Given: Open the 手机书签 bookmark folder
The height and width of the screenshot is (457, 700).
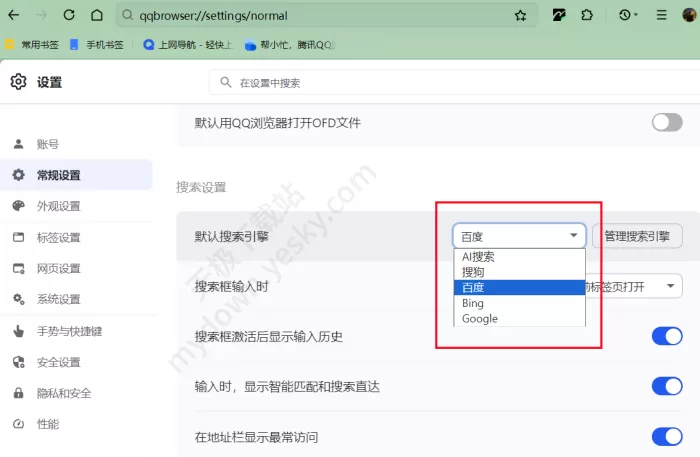Looking at the screenshot, I should [x=96, y=45].
